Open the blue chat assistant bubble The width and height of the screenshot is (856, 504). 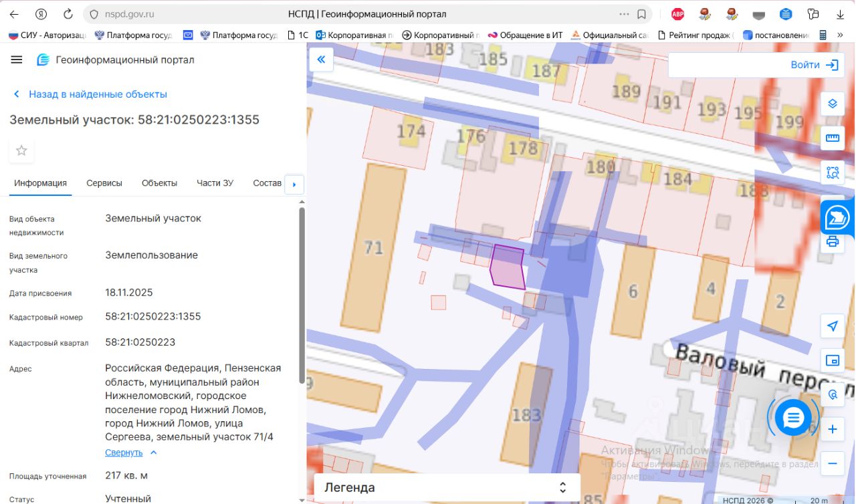pos(793,418)
